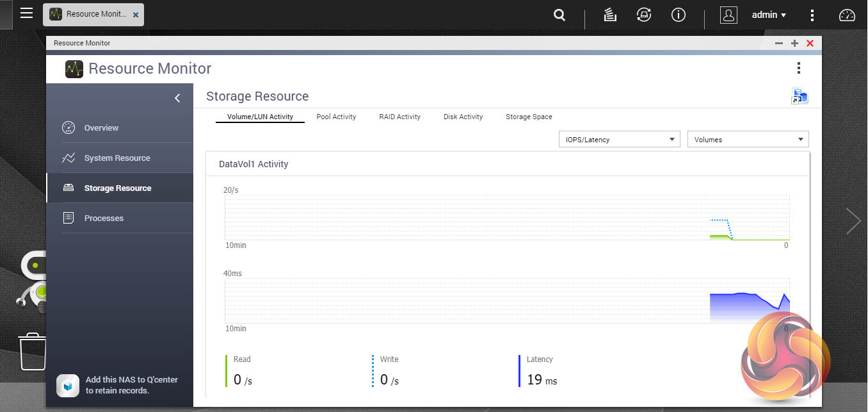Select the Storage Space tab
This screenshot has height=412, width=868.
(529, 117)
